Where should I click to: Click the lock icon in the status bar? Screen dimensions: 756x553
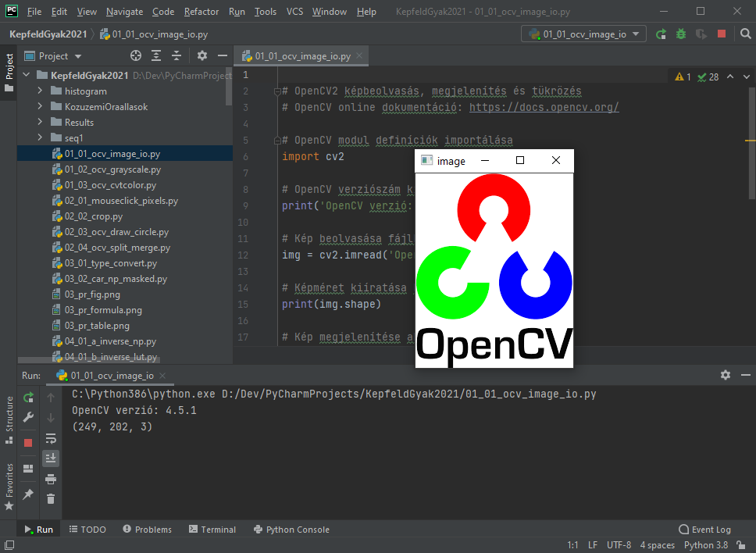click(x=741, y=545)
